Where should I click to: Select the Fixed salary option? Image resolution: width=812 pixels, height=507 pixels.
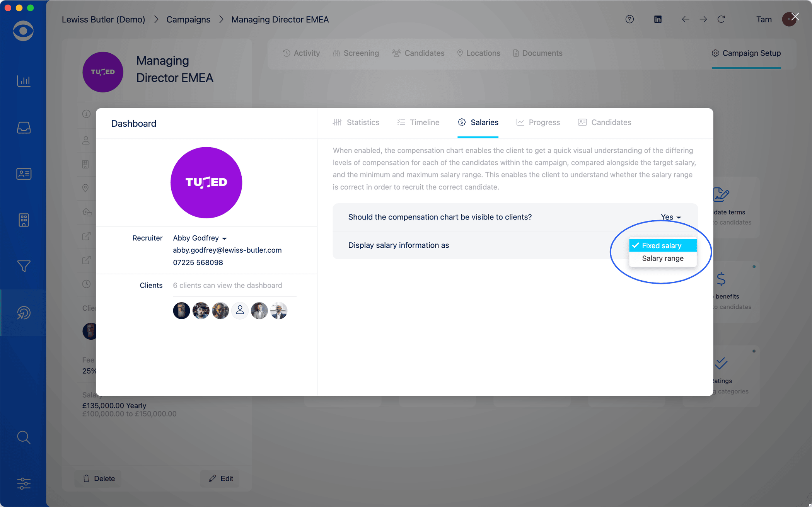coord(662,245)
